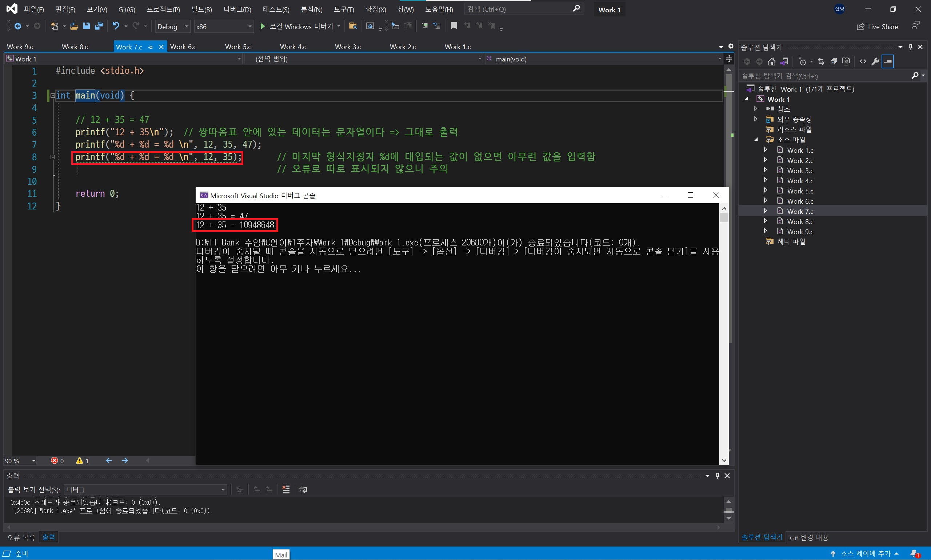Click the Live Share button
931x560 pixels.
(x=877, y=27)
